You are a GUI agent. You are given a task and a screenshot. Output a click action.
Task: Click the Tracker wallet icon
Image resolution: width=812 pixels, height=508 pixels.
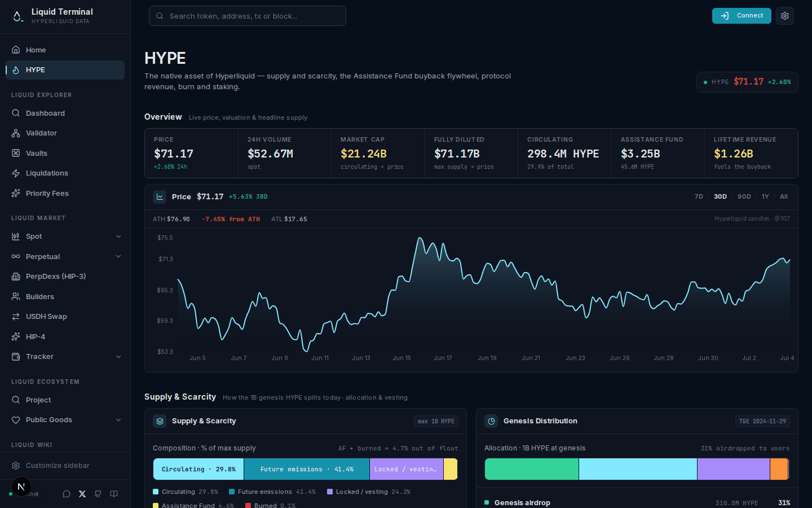coord(16,357)
